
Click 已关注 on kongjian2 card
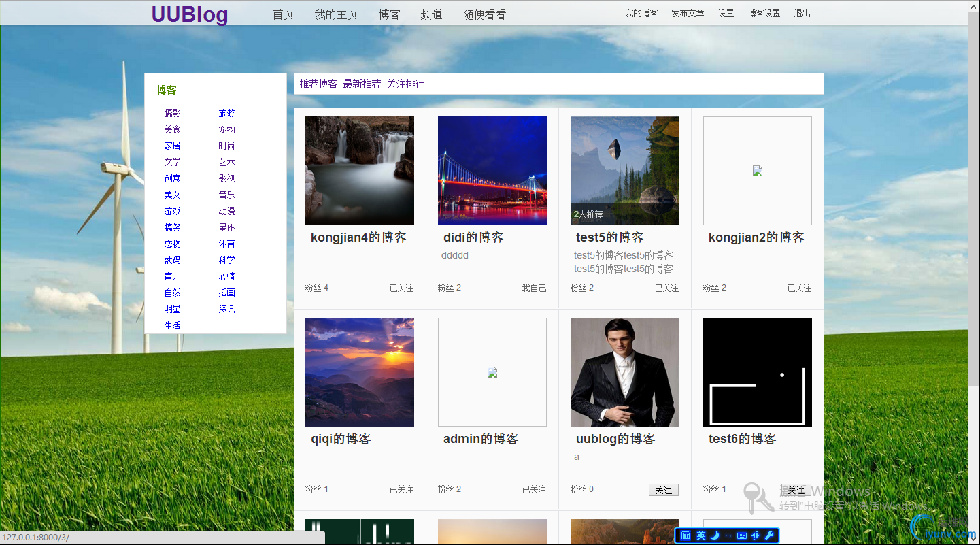[799, 288]
